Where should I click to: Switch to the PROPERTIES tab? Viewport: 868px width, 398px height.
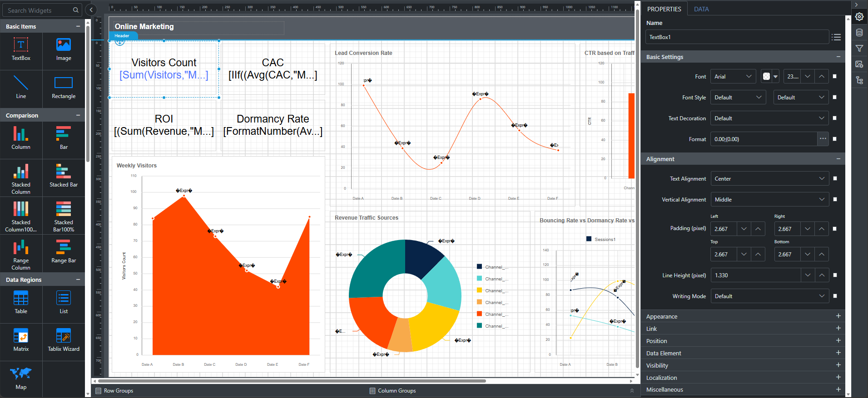(664, 9)
